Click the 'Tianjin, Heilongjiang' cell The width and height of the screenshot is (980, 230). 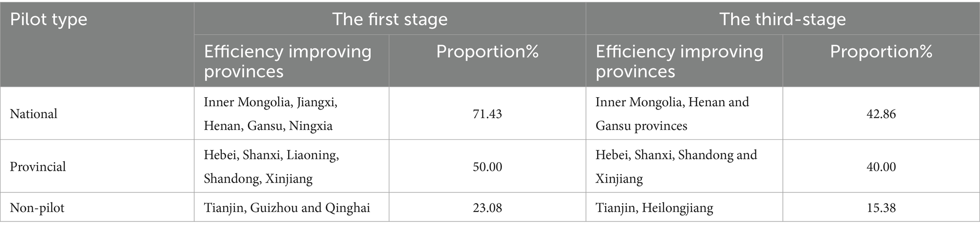(654, 208)
